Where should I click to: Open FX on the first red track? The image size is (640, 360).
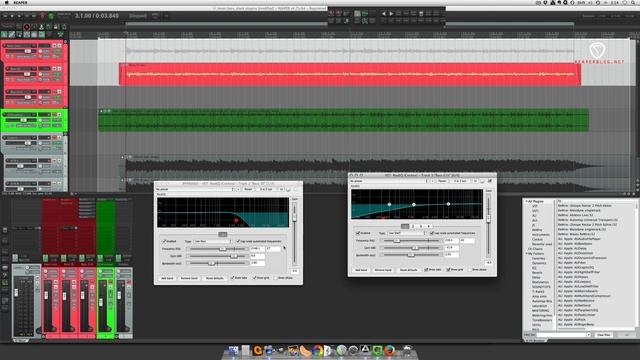pos(56,51)
